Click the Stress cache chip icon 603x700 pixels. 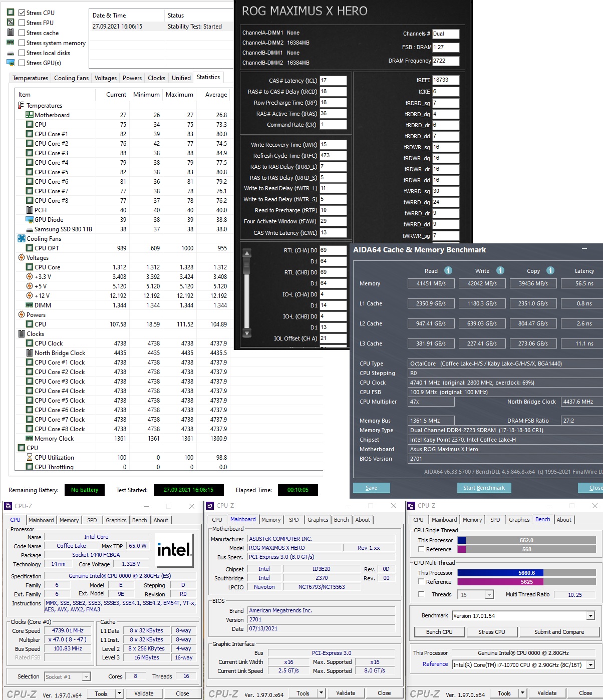point(10,33)
